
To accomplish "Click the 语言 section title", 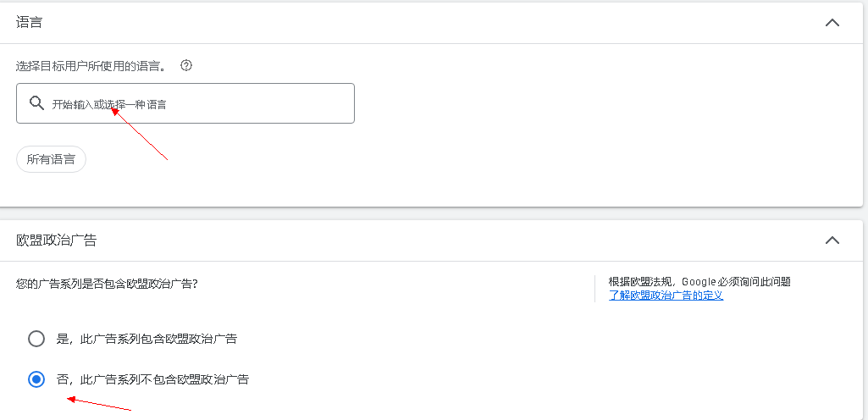I will pyautogui.click(x=30, y=23).
